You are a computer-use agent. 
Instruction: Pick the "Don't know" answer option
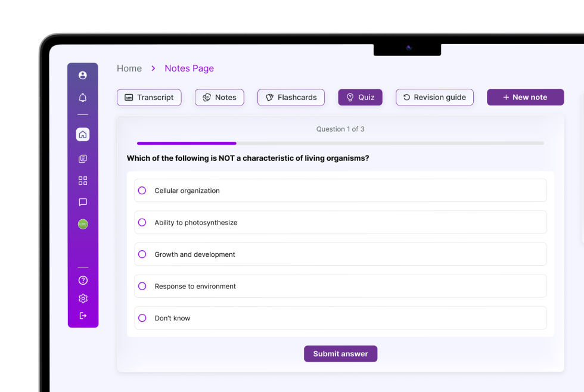click(x=142, y=318)
